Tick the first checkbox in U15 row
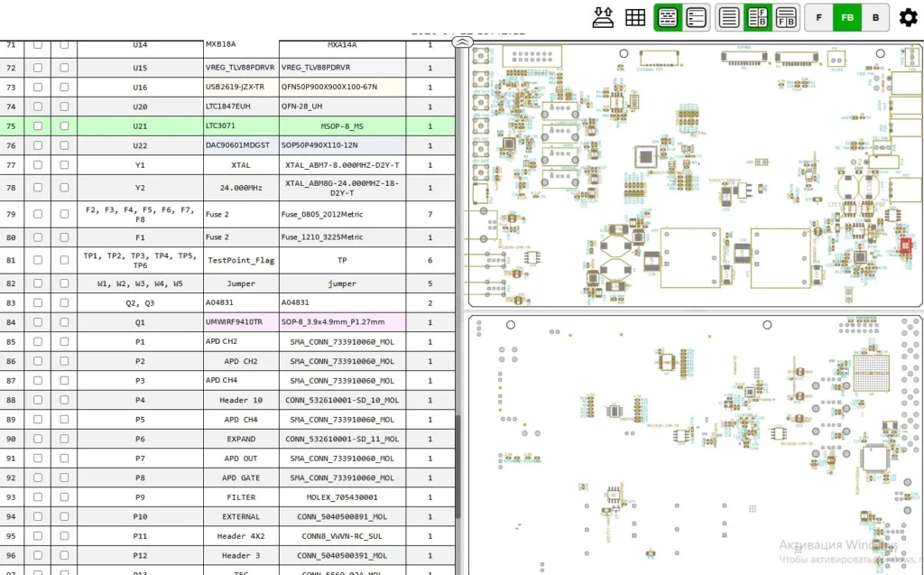Viewport: 924px width, 575px height. click(x=38, y=68)
